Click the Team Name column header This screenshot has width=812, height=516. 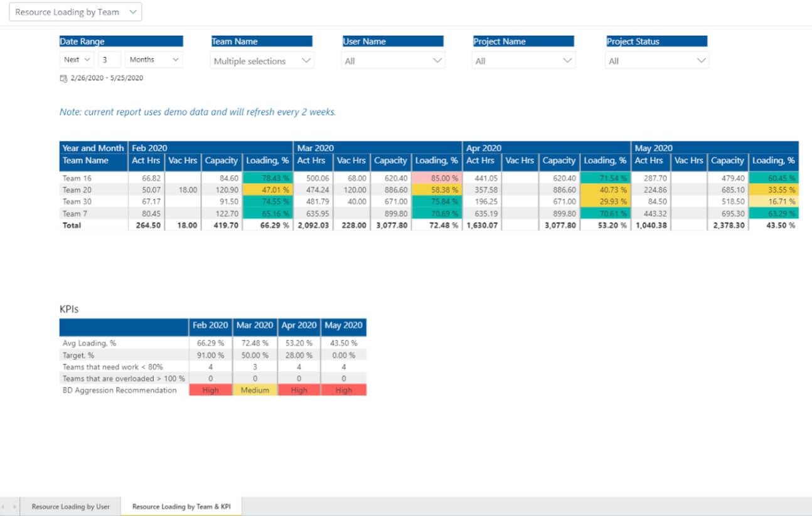coord(85,161)
